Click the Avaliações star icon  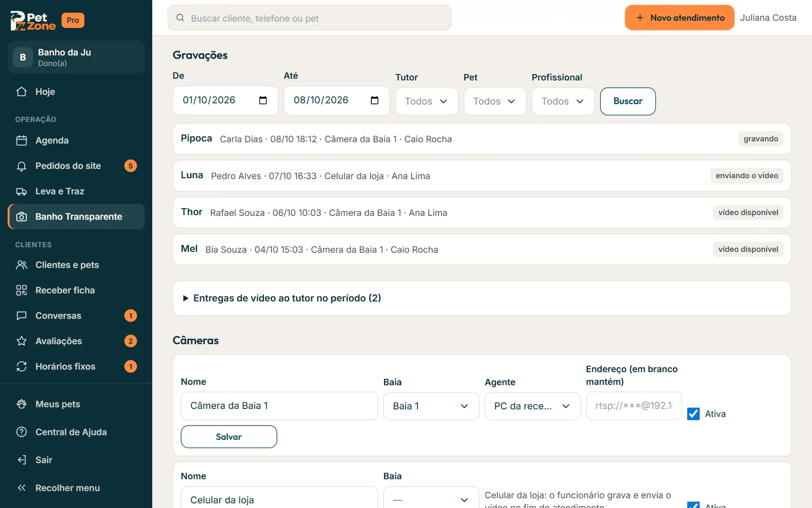tap(21, 341)
